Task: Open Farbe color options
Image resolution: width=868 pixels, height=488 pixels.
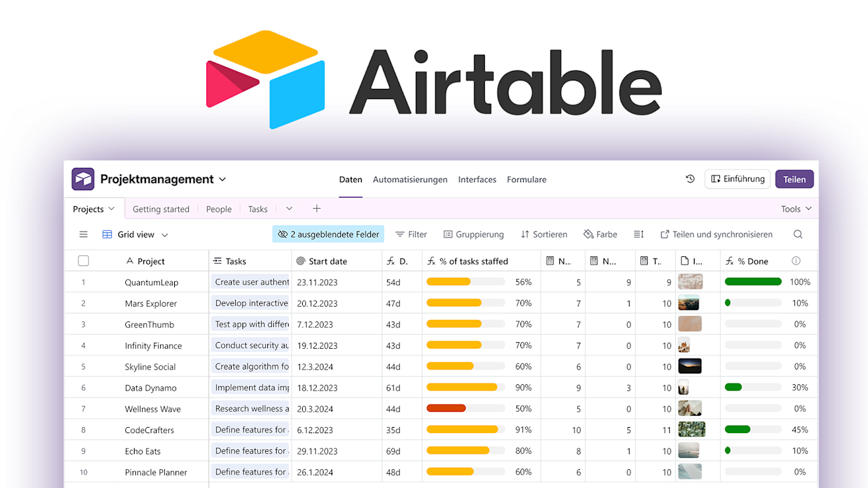Action: [x=600, y=234]
